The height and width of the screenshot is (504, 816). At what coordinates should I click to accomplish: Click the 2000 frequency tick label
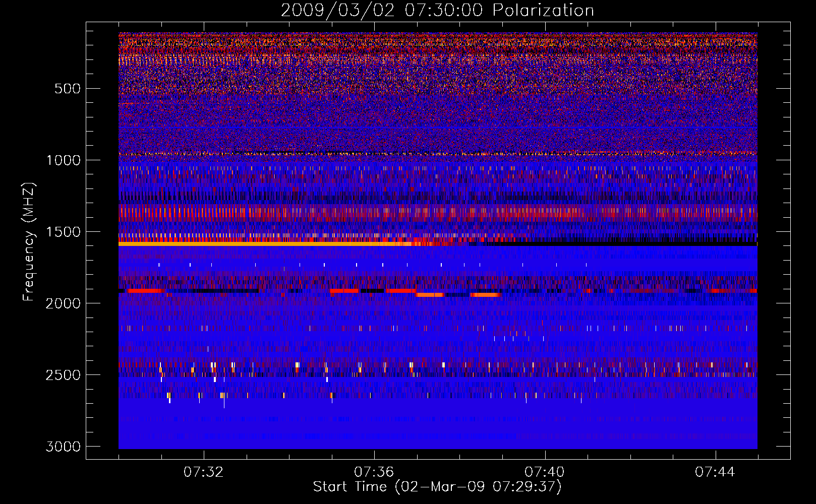pyautogui.click(x=63, y=303)
